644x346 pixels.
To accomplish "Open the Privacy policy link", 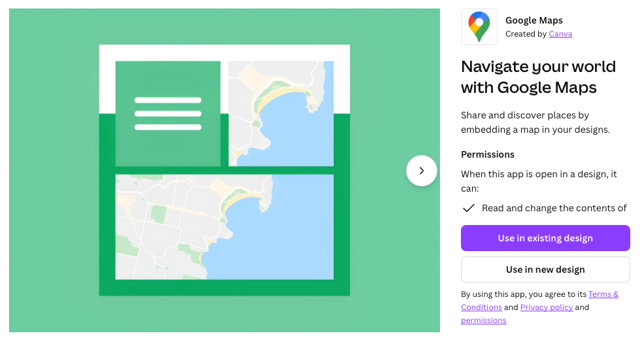I will (x=546, y=307).
